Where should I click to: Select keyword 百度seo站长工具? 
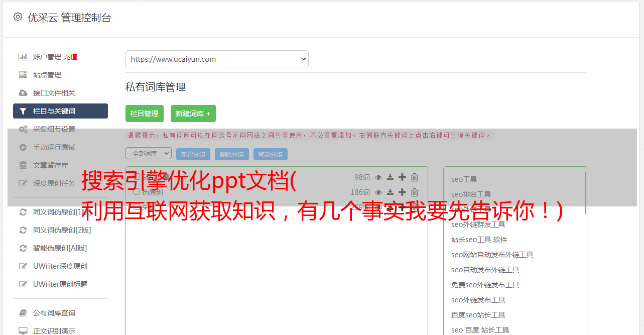pyautogui.click(x=478, y=315)
